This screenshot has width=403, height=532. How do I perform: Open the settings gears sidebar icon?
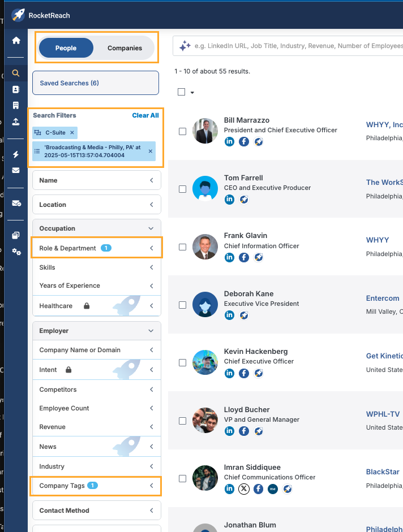tap(16, 252)
